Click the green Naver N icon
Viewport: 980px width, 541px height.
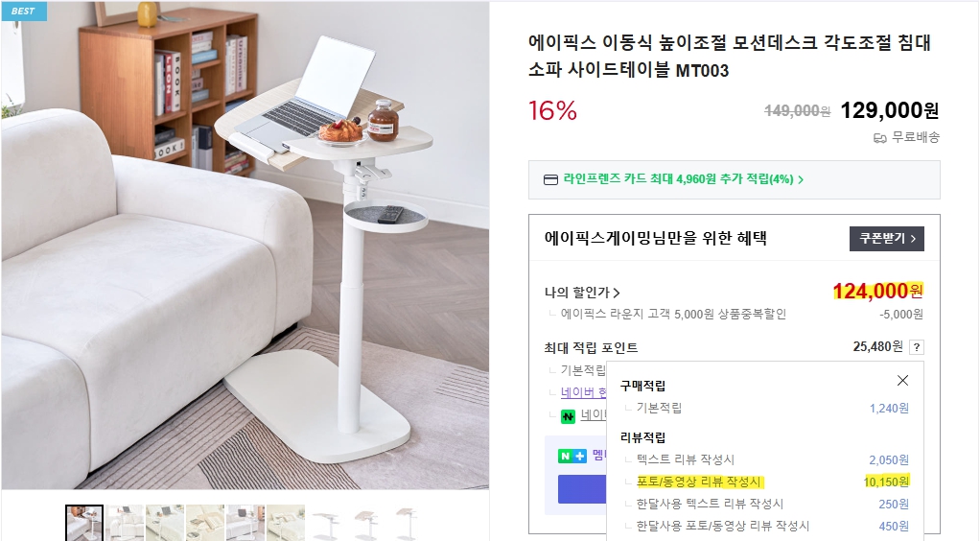pyautogui.click(x=568, y=416)
